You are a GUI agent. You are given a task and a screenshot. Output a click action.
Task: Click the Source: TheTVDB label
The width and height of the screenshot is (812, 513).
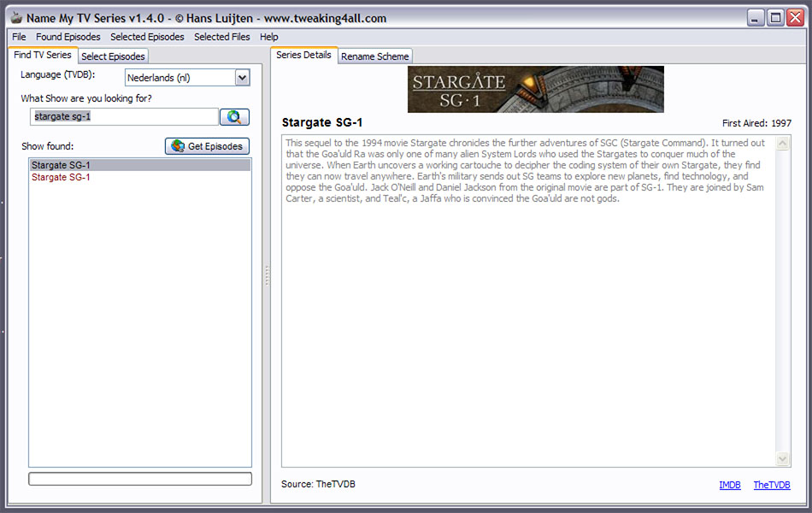pos(318,484)
